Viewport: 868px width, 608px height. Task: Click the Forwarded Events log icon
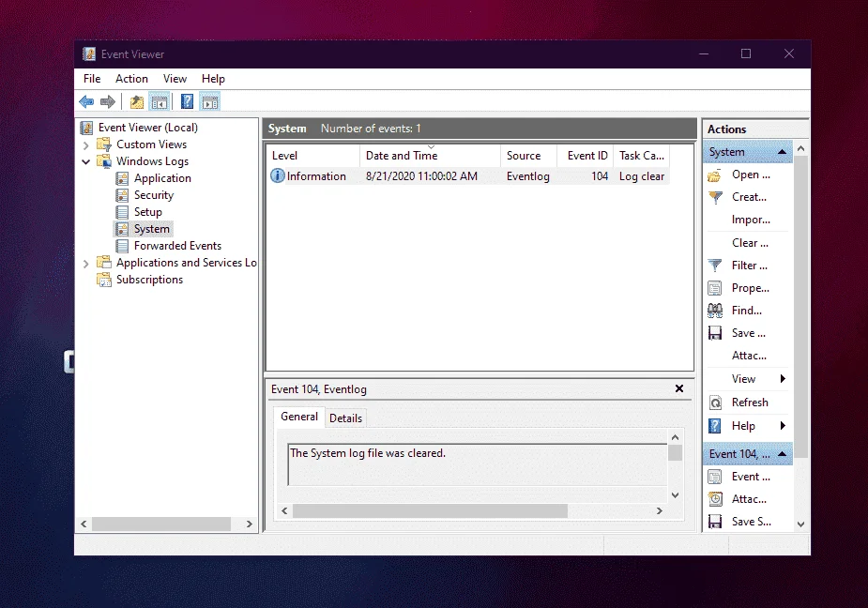pyautogui.click(x=122, y=246)
